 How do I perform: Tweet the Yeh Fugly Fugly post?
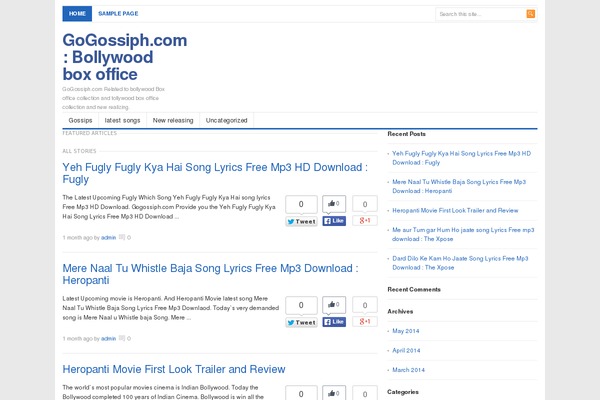(x=302, y=221)
